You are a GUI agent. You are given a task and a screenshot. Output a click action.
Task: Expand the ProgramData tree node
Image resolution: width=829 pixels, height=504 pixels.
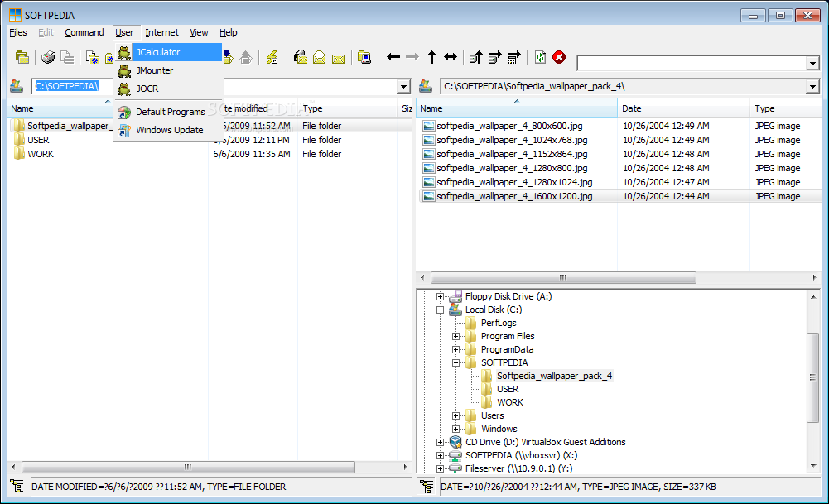(x=455, y=349)
